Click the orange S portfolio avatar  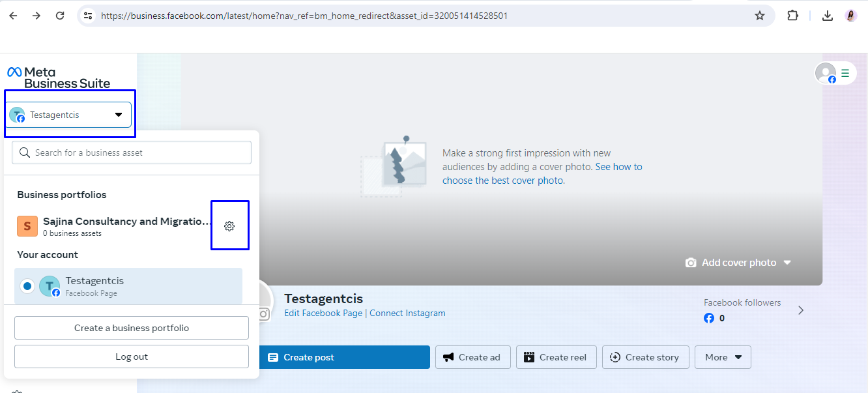(x=27, y=226)
